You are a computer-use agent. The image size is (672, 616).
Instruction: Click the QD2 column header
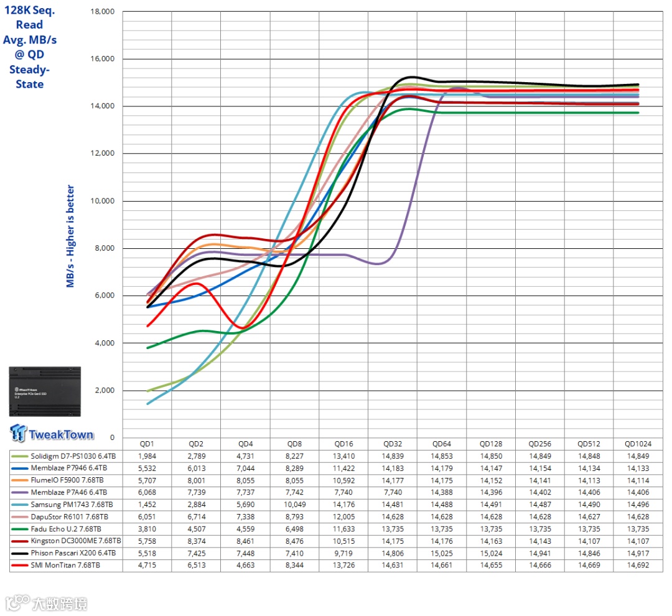[196, 444]
